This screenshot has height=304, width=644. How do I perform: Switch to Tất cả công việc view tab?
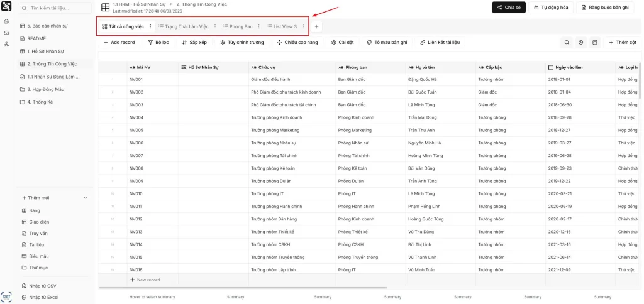pos(123,26)
